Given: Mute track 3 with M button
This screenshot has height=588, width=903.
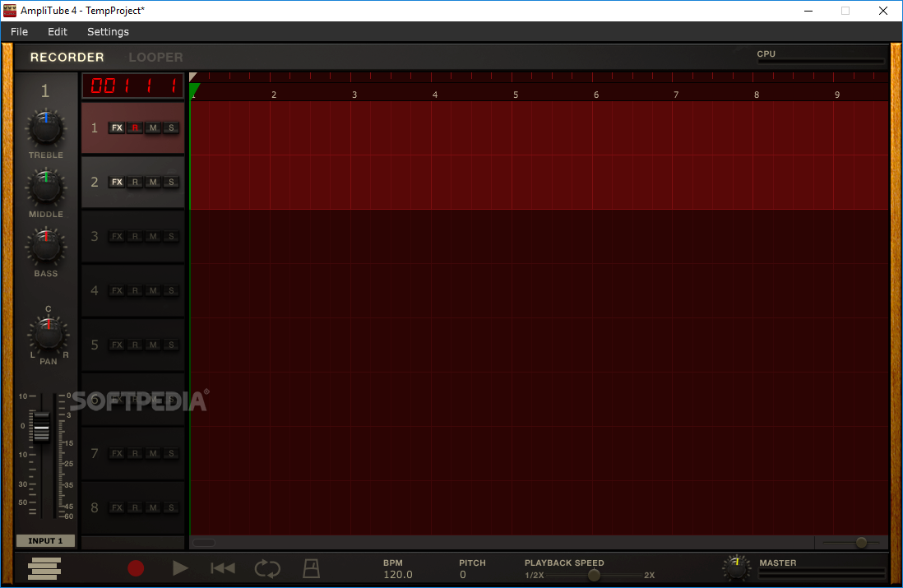Looking at the screenshot, I should point(153,236).
